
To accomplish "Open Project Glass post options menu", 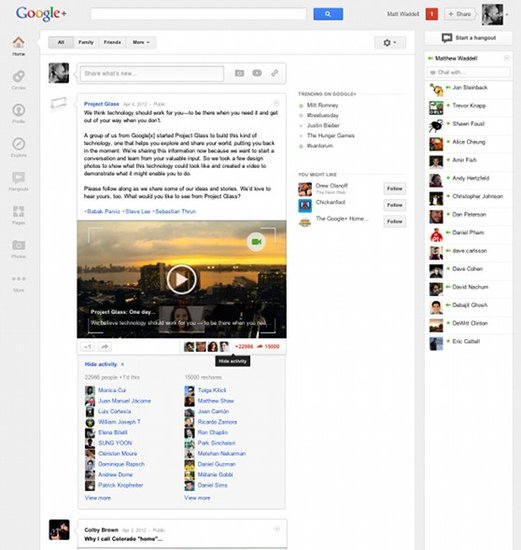I will [x=276, y=103].
